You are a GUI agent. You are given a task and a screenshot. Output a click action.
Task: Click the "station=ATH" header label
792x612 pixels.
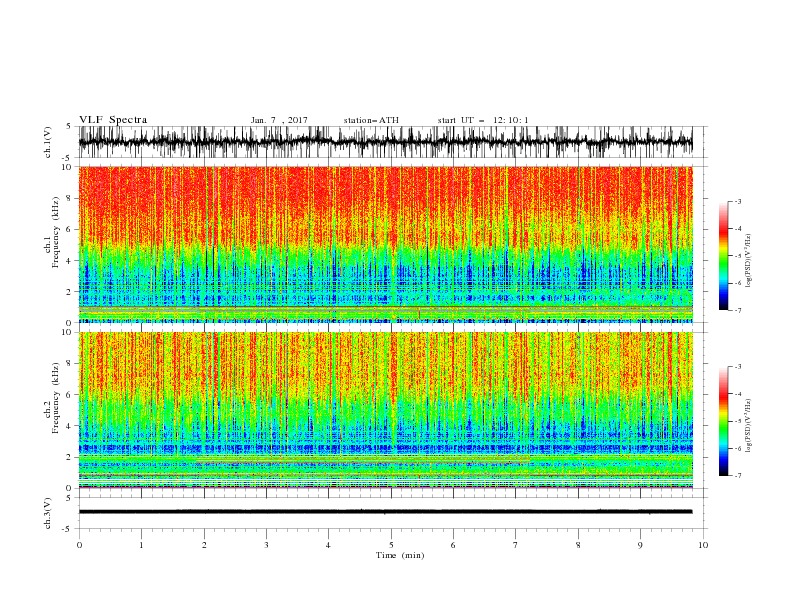pos(371,120)
